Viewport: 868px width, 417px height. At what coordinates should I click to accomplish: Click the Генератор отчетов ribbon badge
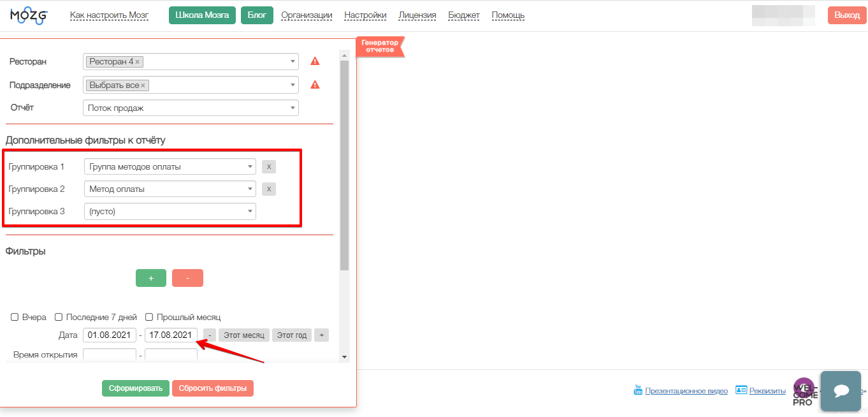click(380, 46)
